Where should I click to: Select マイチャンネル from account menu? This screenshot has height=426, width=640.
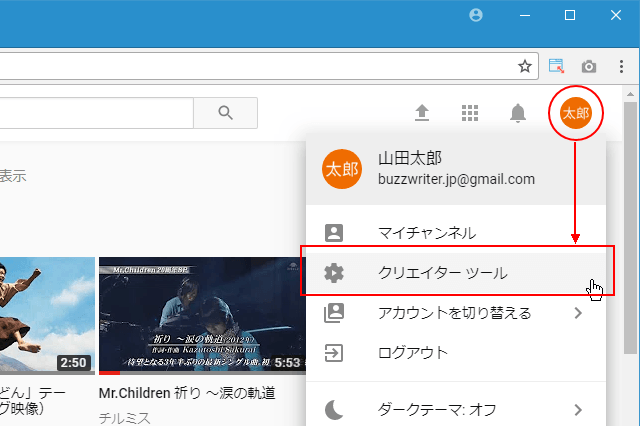click(x=426, y=233)
